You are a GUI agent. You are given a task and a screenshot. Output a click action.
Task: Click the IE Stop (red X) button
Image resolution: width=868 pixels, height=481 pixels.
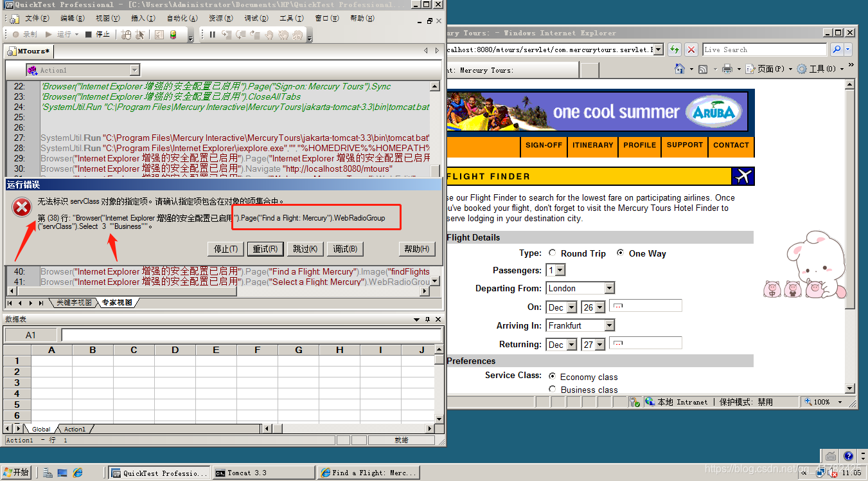point(691,50)
